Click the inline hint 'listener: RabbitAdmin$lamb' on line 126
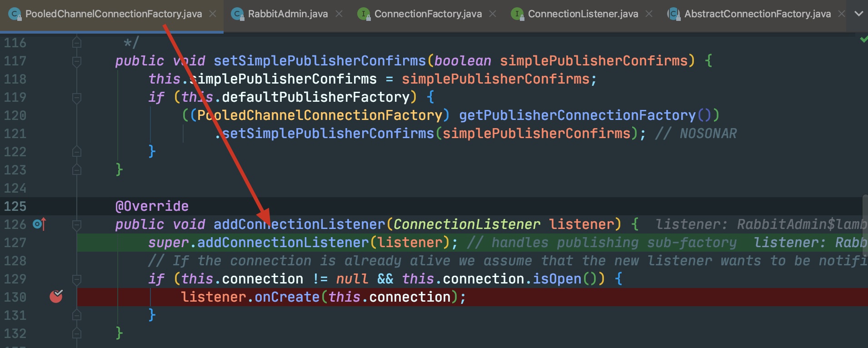 [x=761, y=224]
